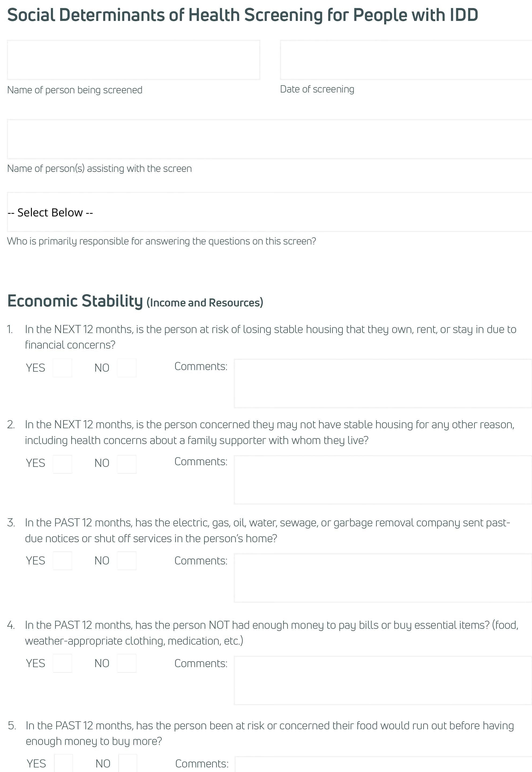This screenshot has height=772, width=532.
Task: Check YES for question 5 food concern
Action: point(63,763)
